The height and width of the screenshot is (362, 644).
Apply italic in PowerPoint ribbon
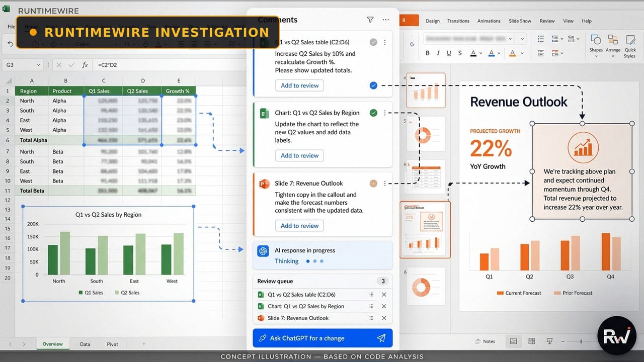(x=439, y=53)
